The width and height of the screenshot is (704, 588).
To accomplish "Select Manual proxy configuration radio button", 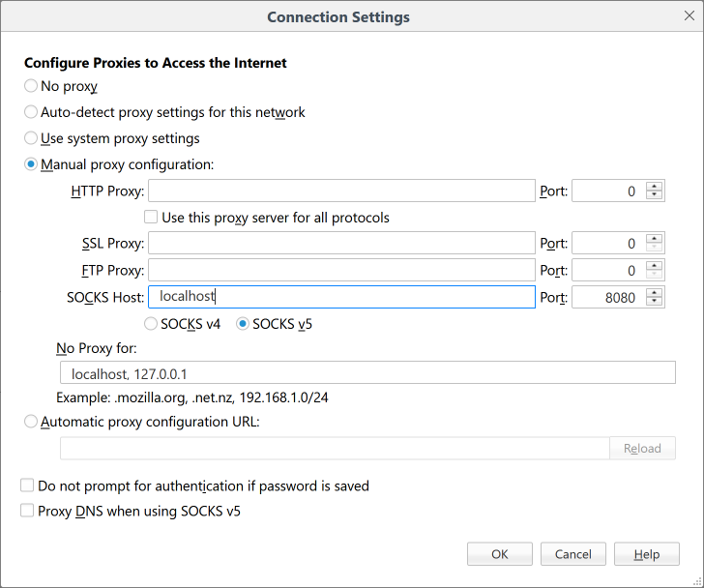I will pyautogui.click(x=31, y=164).
